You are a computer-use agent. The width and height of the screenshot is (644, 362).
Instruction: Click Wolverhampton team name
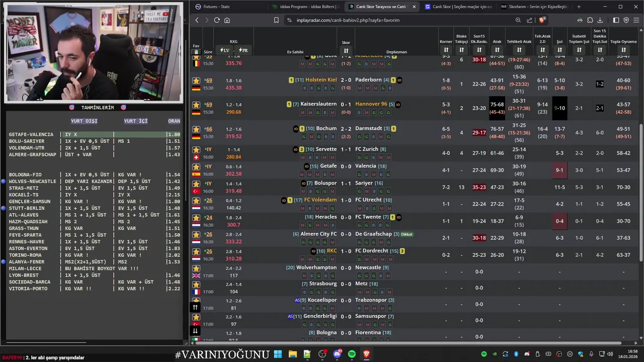pos(316,267)
